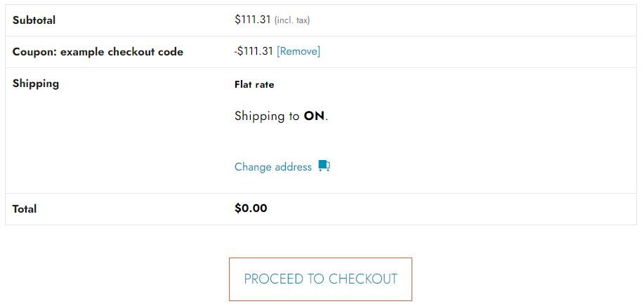The image size is (644, 306).
Task: Click the words 'Shipping to'
Action: click(267, 116)
